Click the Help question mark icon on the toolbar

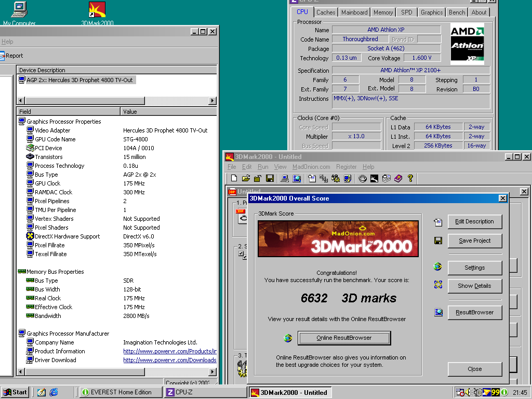point(410,178)
